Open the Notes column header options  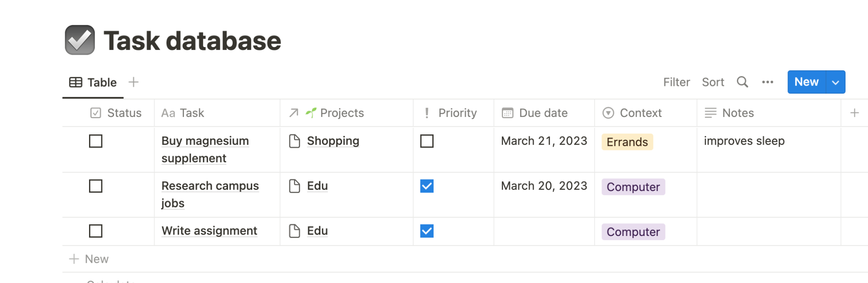pos(737,113)
